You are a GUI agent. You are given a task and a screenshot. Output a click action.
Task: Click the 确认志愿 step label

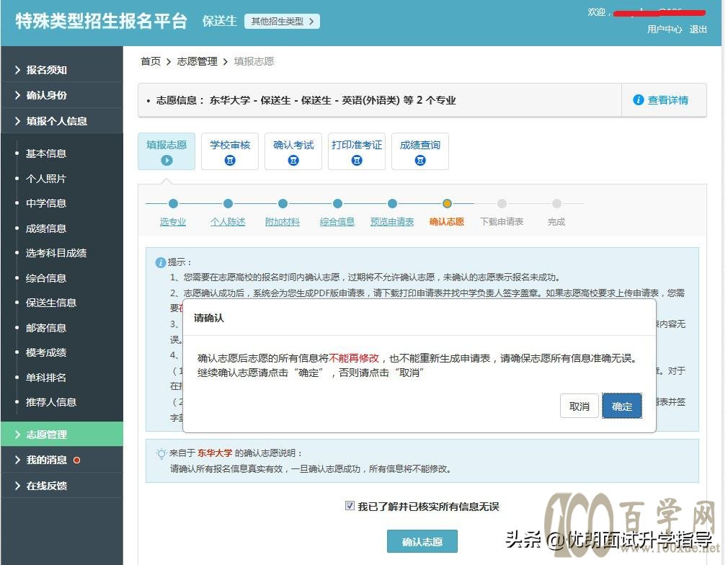point(447,222)
